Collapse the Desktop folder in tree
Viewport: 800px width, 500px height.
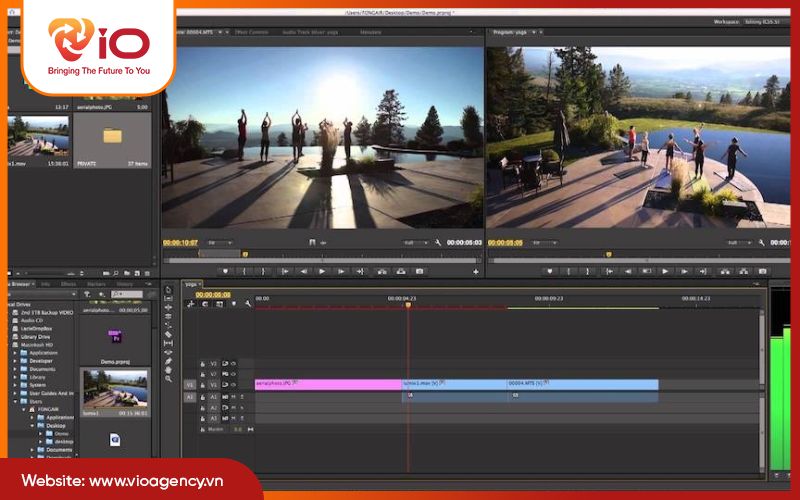tap(32, 426)
